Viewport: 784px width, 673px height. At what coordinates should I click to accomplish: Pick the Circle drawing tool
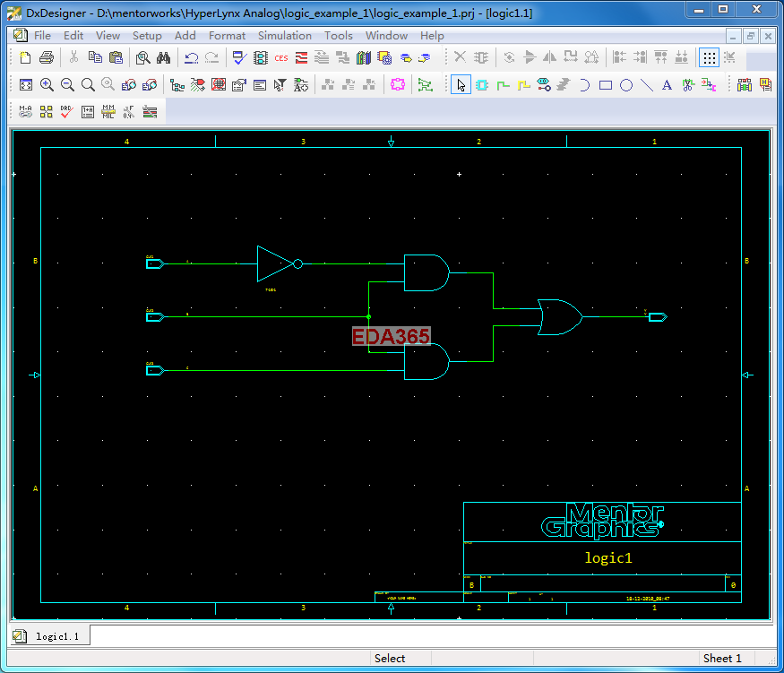coord(626,85)
